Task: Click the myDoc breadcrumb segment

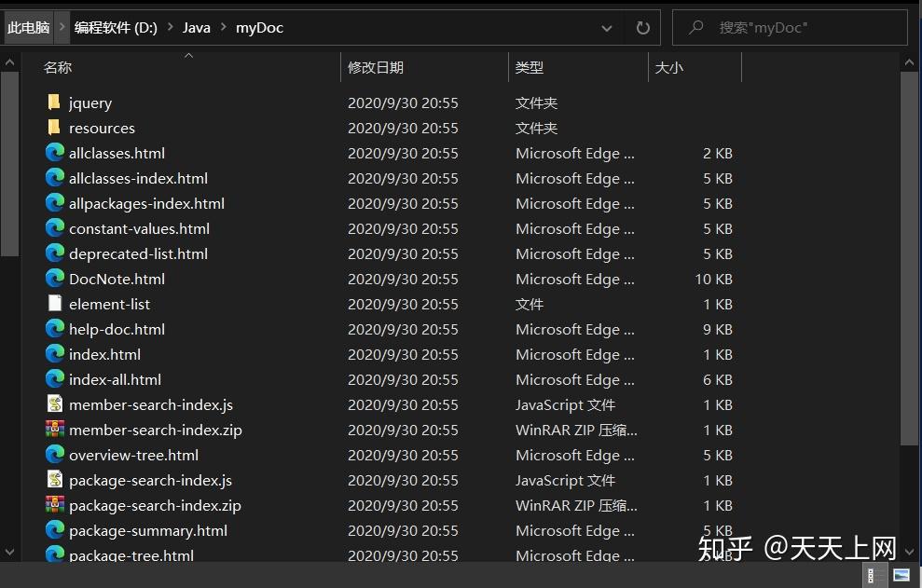Action: pyautogui.click(x=259, y=28)
